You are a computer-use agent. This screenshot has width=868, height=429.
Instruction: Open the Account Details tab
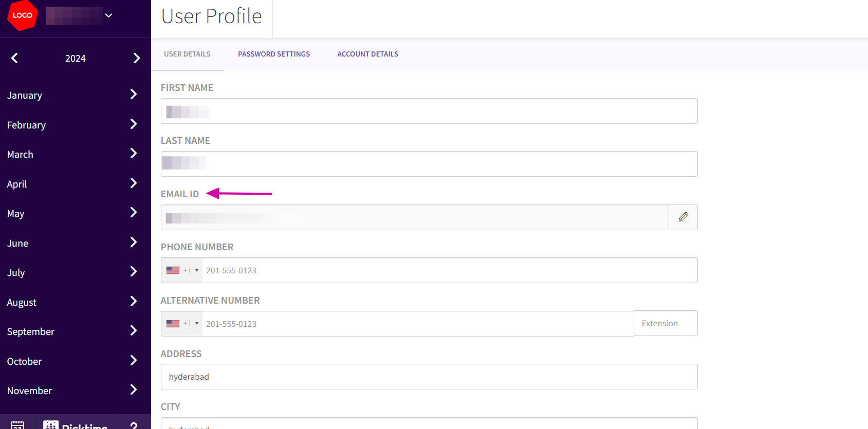tap(367, 54)
